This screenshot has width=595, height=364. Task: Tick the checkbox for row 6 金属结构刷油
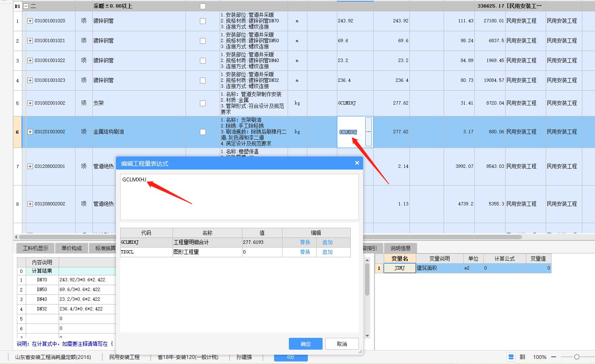coord(203,132)
